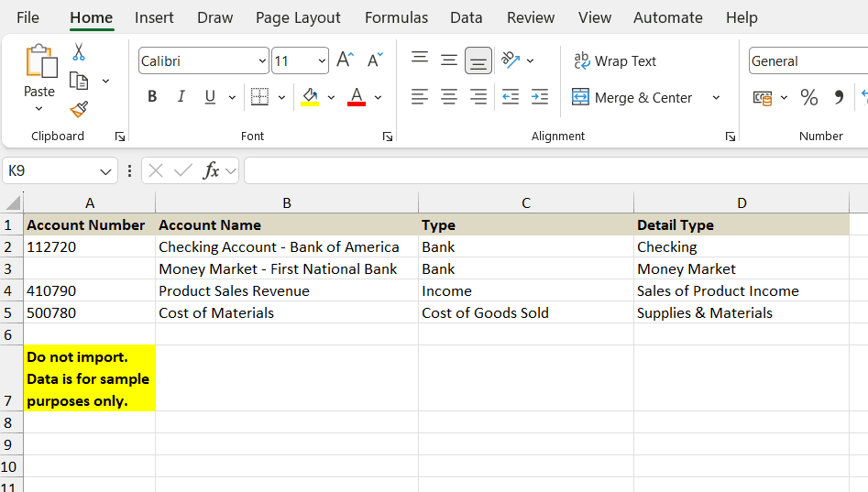868x492 pixels.
Task: Apply Percent Style
Action: click(808, 98)
